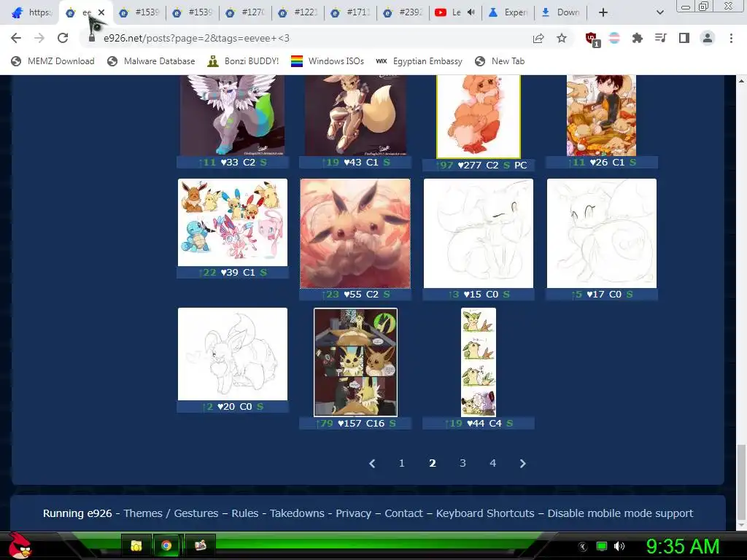Open File Explorer from the taskbar

click(x=136, y=545)
